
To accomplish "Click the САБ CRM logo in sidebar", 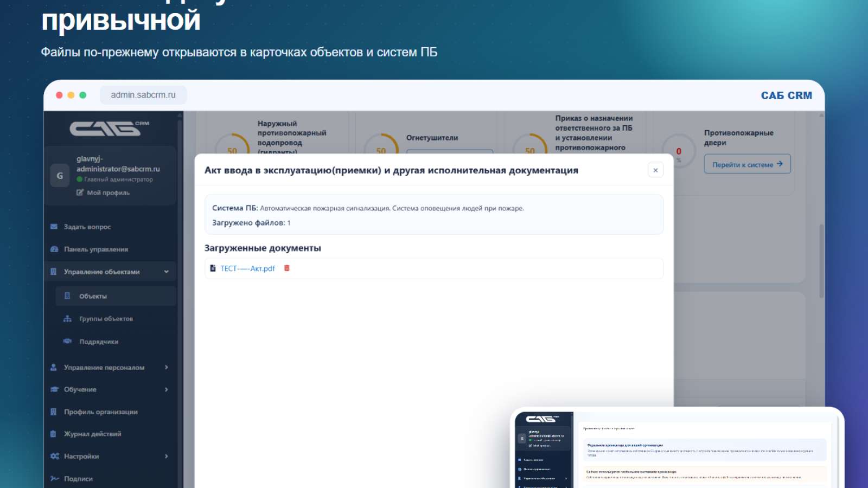I will (109, 128).
